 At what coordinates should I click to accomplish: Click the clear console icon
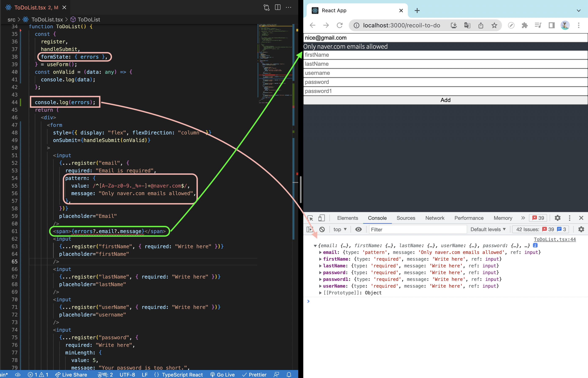click(x=322, y=229)
